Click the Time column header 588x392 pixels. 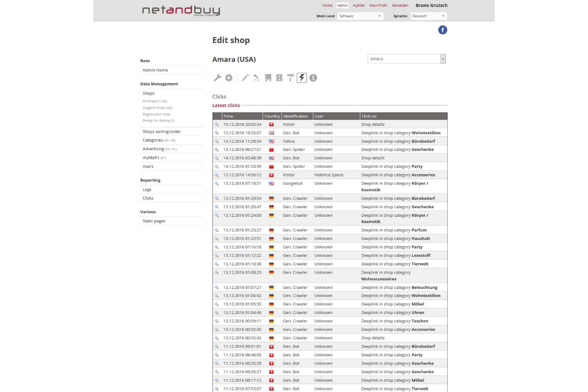pyautogui.click(x=228, y=116)
